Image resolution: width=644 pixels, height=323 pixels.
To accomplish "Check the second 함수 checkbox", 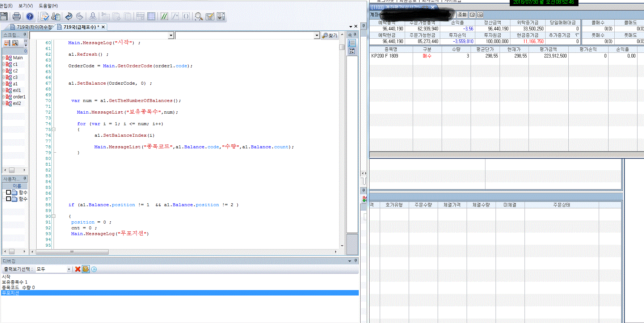I will pos(9,199).
